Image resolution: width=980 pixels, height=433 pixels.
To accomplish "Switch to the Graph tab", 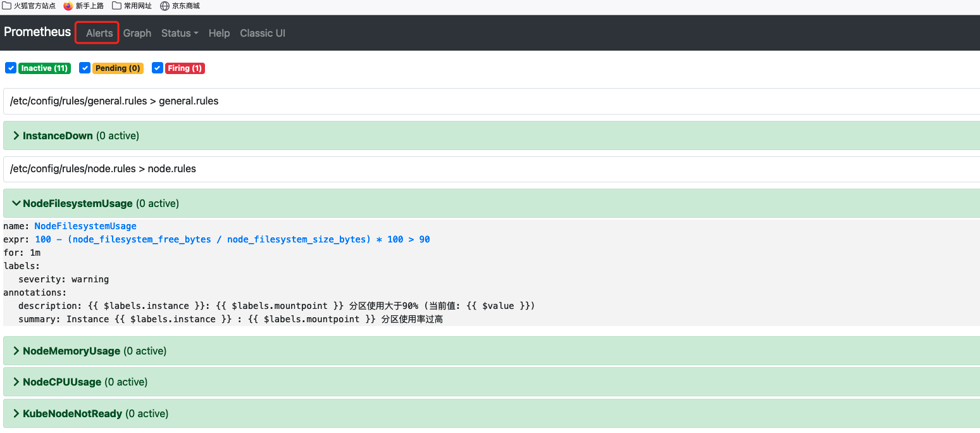I will pyautogui.click(x=137, y=33).
